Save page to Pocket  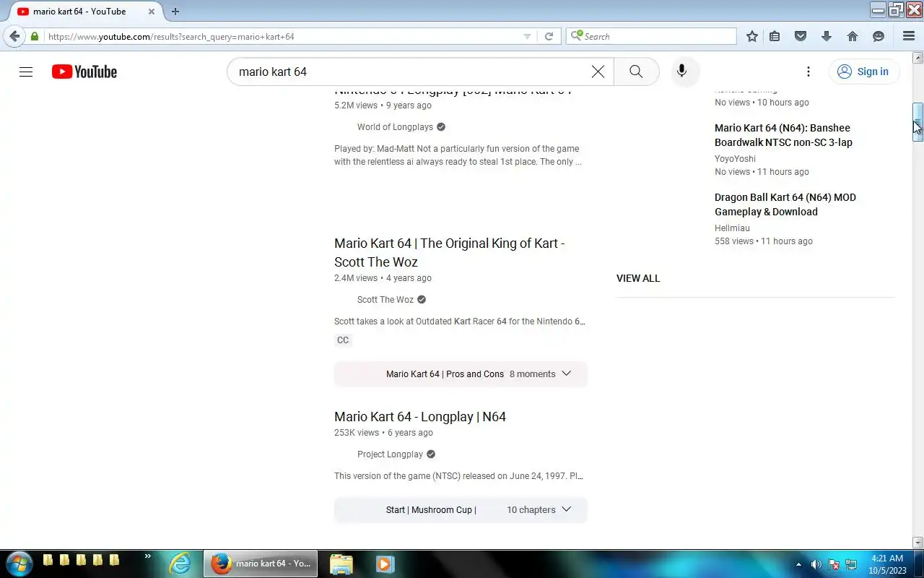tap(801, 36)
